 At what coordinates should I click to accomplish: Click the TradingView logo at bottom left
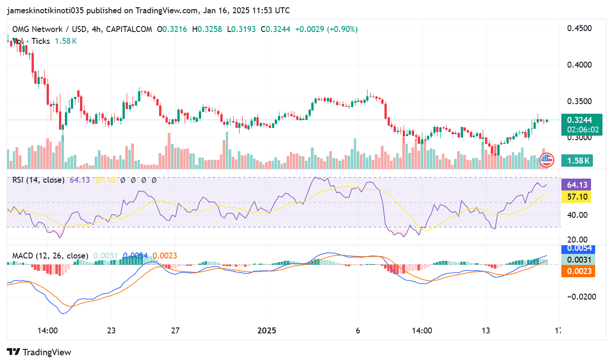(39, 352)
